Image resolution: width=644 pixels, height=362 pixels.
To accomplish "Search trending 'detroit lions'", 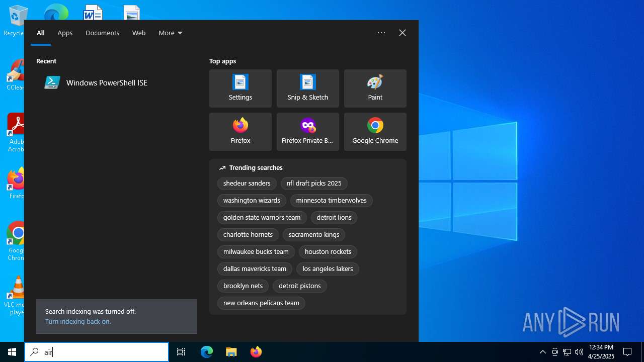I will click(334, 218).
